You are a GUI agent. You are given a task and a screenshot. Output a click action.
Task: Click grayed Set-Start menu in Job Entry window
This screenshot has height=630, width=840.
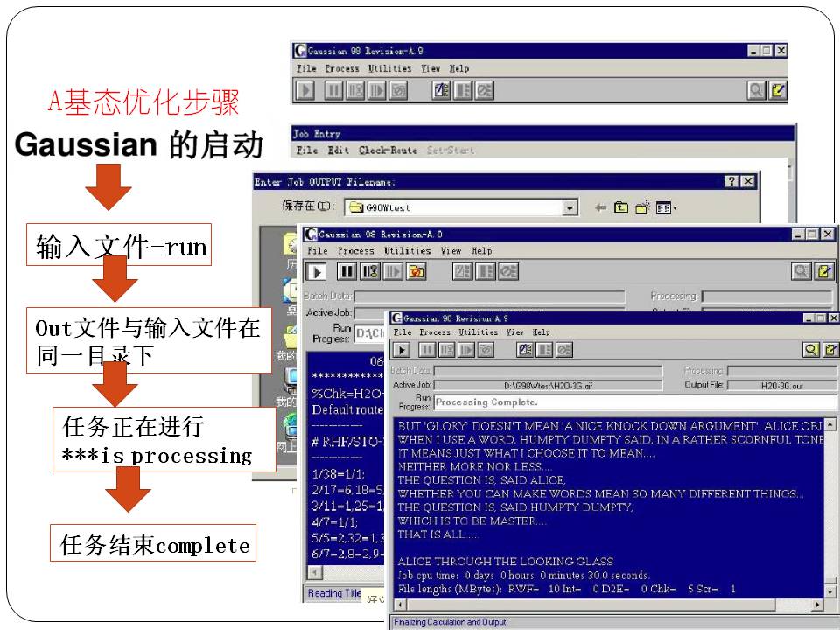[x=450, y=150]
